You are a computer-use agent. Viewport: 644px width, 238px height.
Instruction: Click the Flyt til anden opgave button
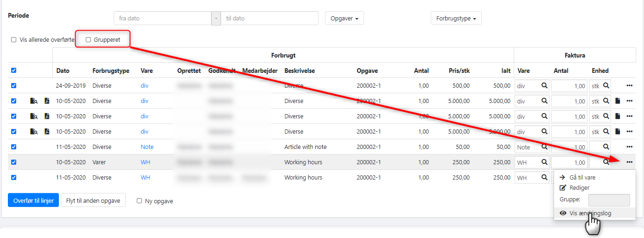click(93, 200)
